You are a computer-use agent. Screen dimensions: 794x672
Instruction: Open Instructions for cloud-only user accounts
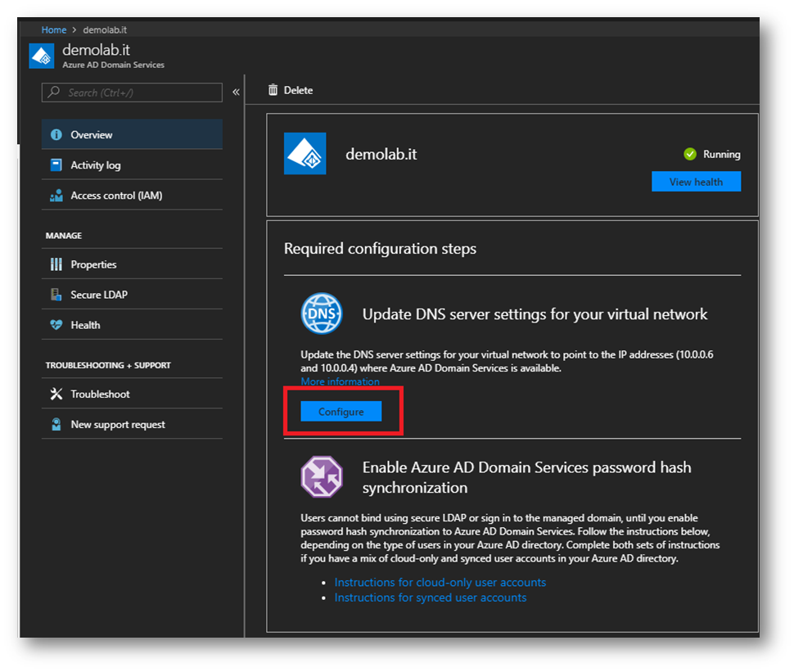(x=440, y=582)
